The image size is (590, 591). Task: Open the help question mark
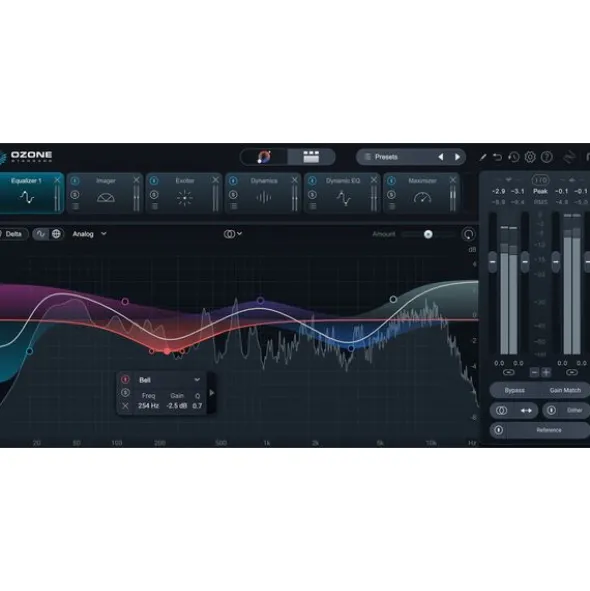click(547, 157)
